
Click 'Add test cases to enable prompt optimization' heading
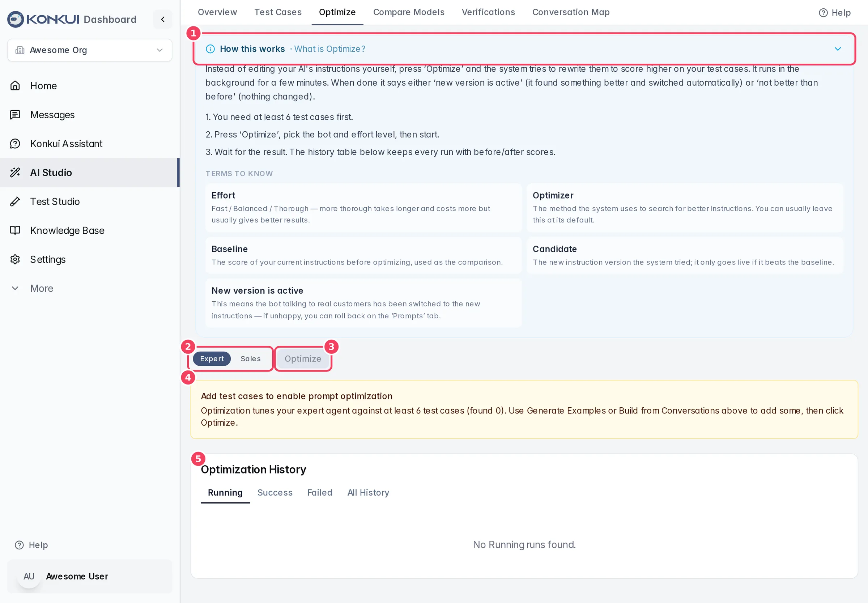pyautogui.click(x=297, y=396)
